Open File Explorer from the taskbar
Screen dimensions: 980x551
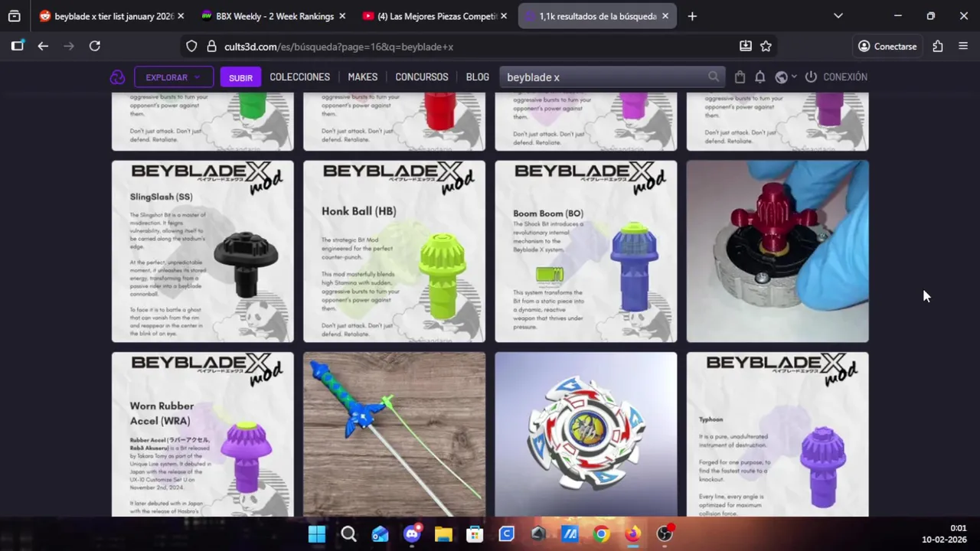click(x=443, y=534)
